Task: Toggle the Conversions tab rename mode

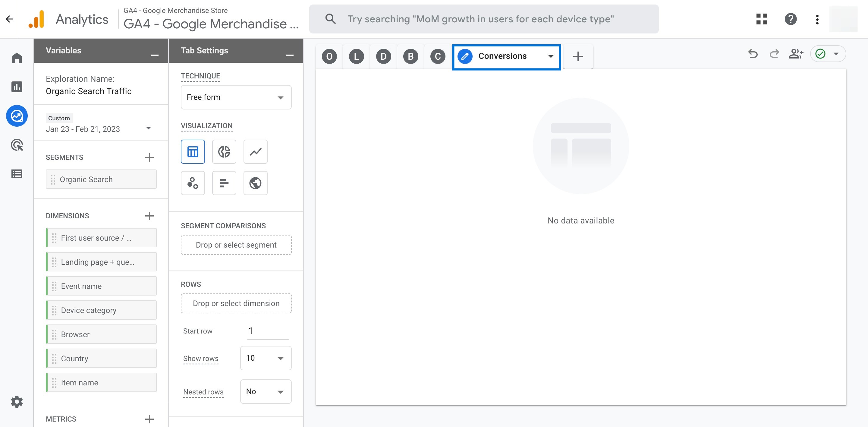Action: pyautogui.click(x=466, y=55)
